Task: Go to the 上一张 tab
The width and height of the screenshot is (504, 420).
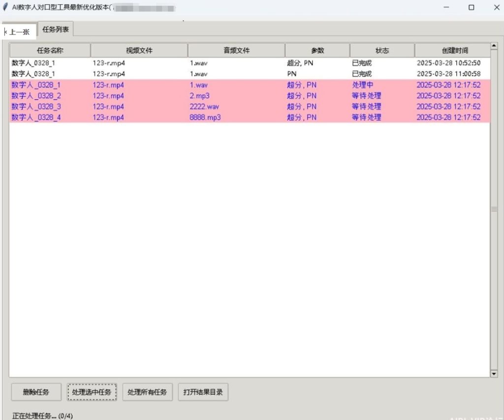Action: (x=19, y=32)
